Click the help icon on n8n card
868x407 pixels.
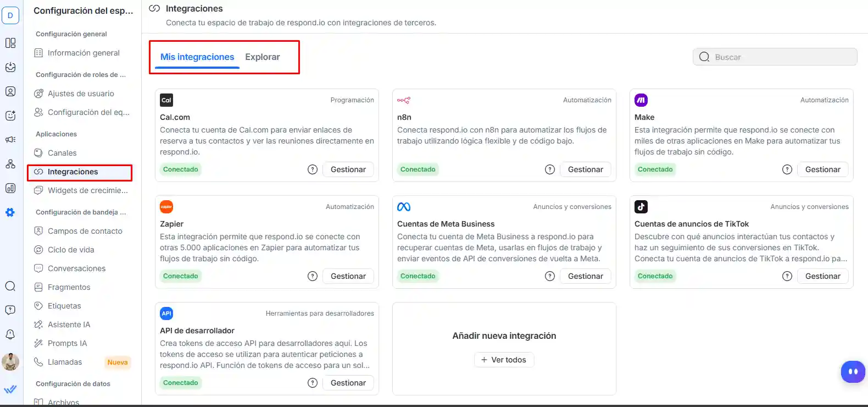[550, 169]
